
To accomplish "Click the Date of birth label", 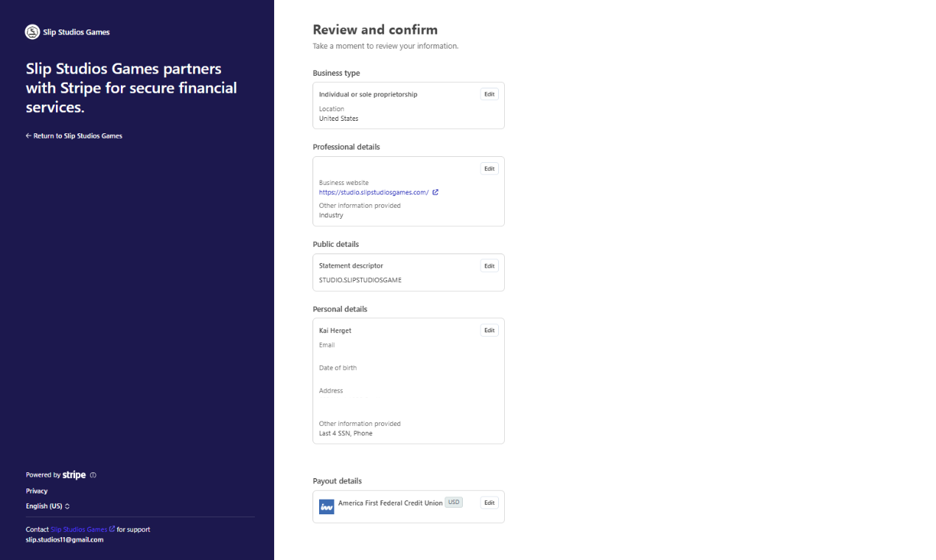I will [338, 368].
